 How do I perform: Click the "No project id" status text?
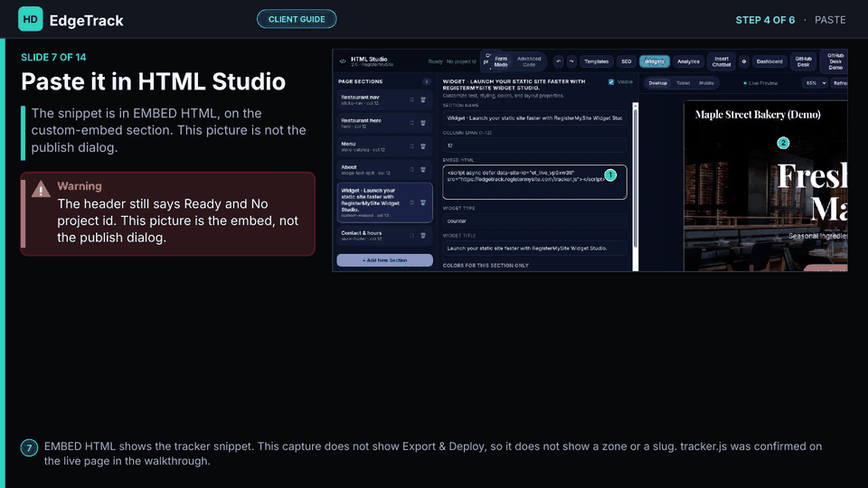point(461,61)
